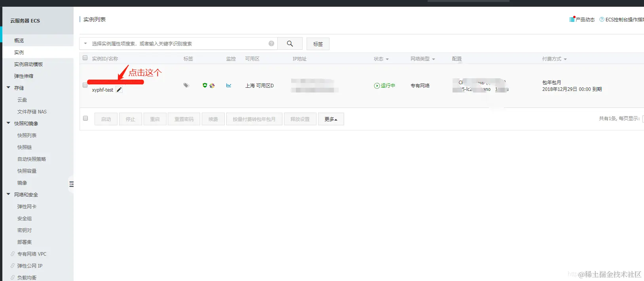Open 专有网络 VPC link
The image size is (644, 281).
(32, 254)
